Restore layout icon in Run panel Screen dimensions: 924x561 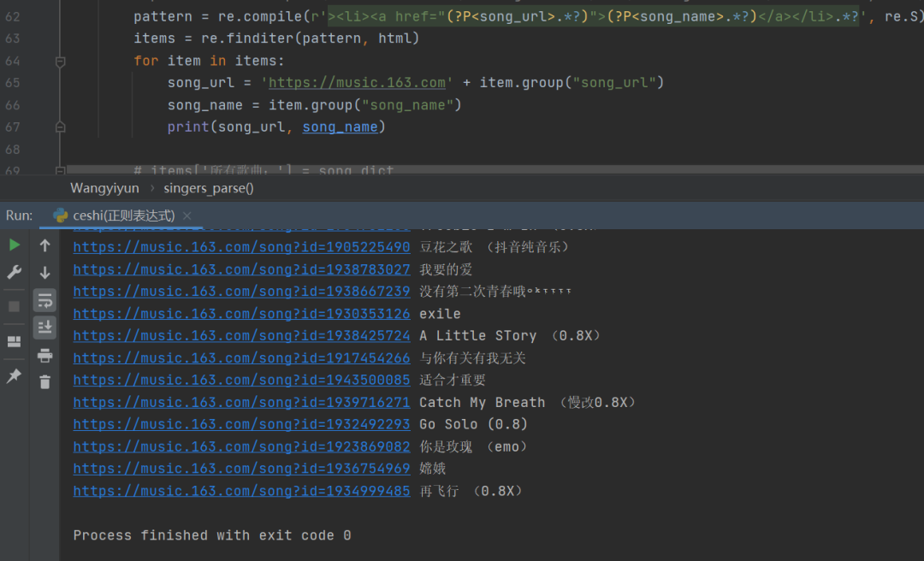[x=15, y=342]
